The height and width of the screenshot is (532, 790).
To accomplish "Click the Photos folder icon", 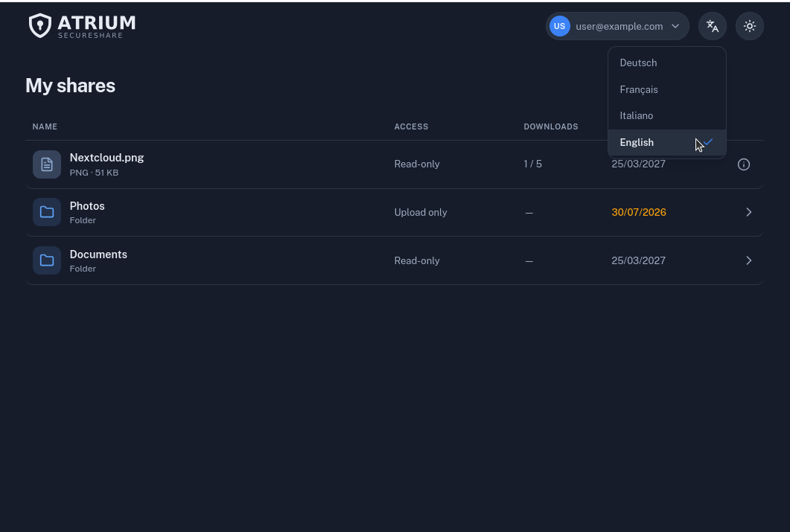I will [47, 212].
